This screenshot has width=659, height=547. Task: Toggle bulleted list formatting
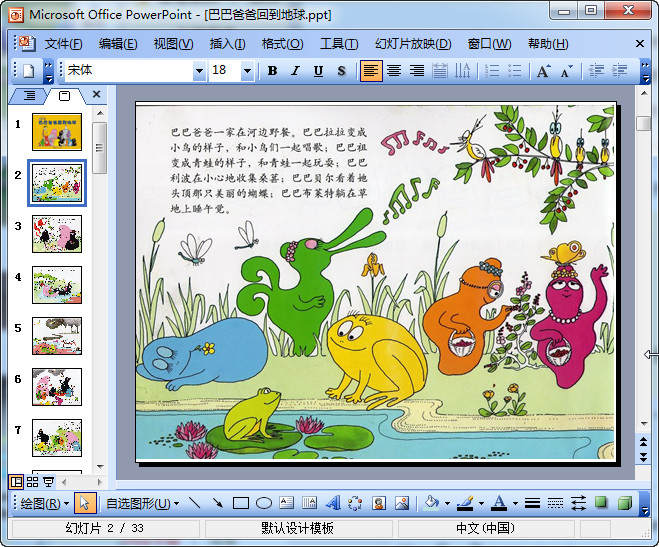514,71
